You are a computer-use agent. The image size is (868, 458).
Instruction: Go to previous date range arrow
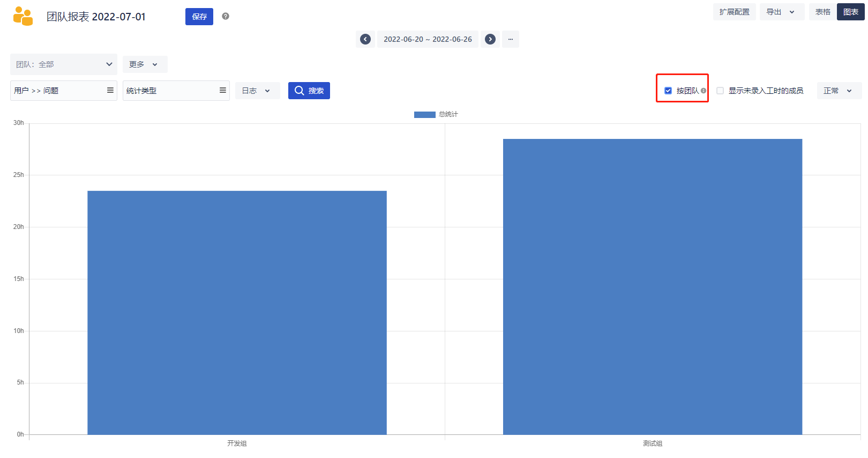(x=365, y=39)
